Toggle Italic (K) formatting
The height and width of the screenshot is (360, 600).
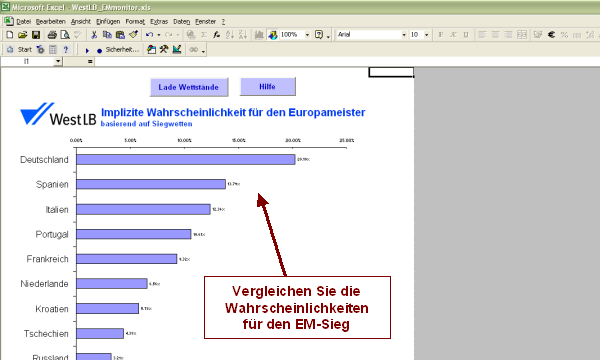(x=453, y=35)
